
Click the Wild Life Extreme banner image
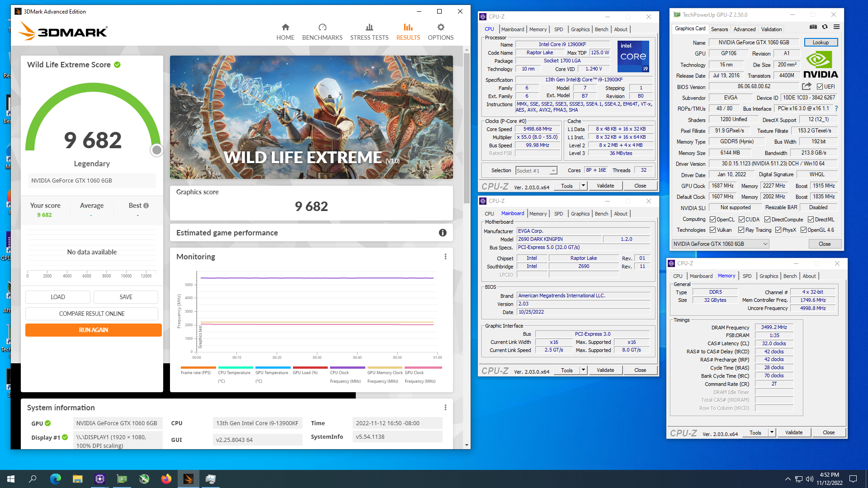(311, 117)
